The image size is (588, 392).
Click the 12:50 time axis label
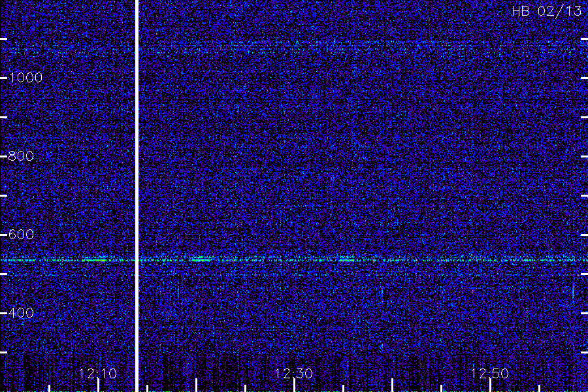(489, 374)
